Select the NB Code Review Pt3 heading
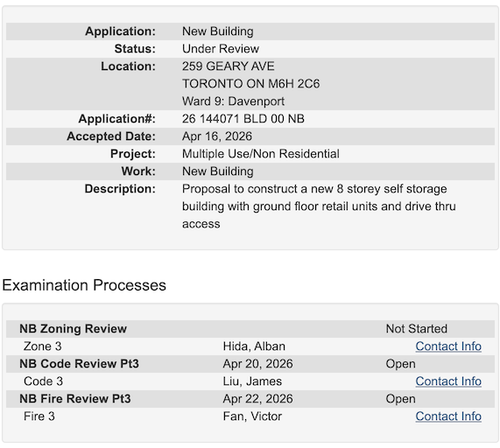Viewport: 500px width, 448px height. click(x=79, y=364)
